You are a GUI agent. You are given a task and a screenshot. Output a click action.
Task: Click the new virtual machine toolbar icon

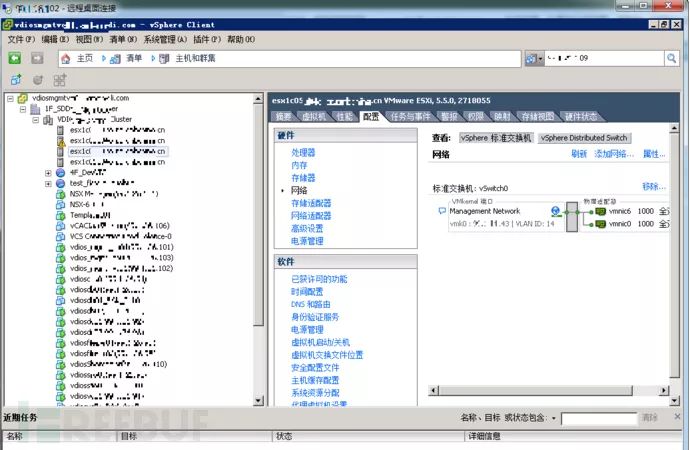coord(16,80)
